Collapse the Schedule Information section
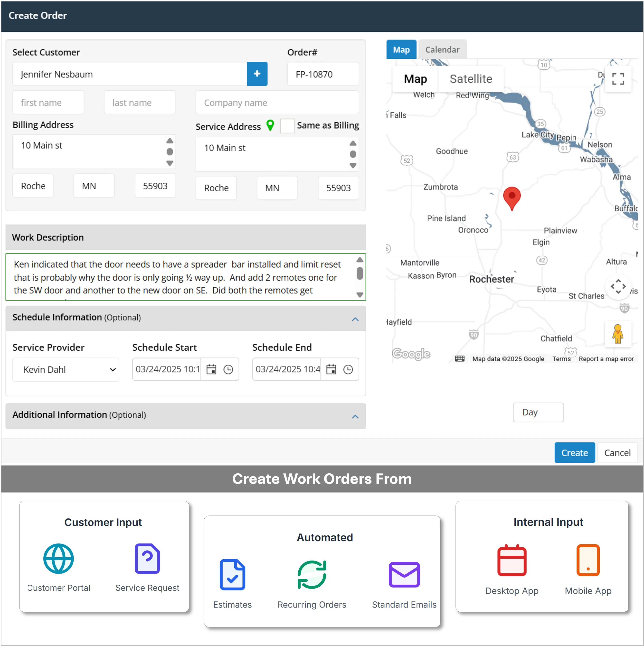The image size is (644, 646). pos(355,319)
